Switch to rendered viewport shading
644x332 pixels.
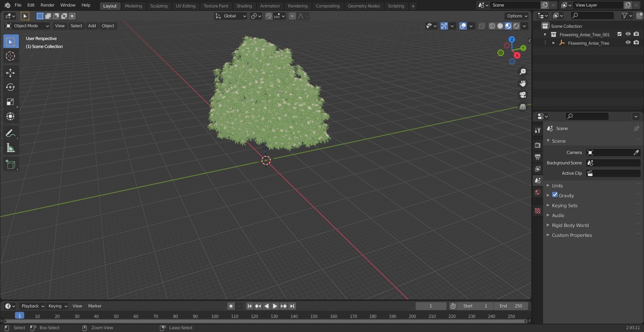[x=516, y=26]
